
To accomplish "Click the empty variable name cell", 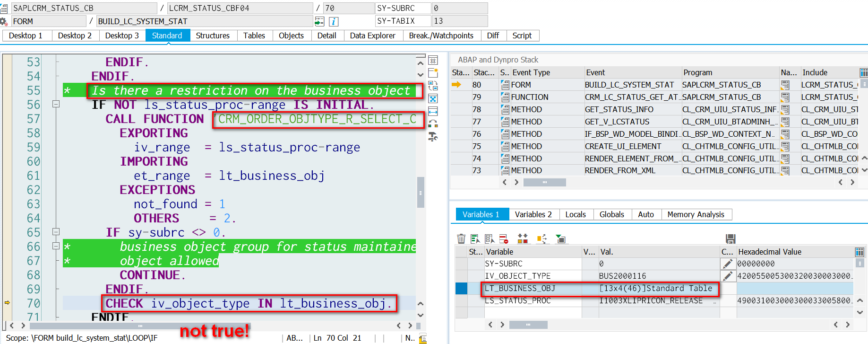I will coord(533,313).
